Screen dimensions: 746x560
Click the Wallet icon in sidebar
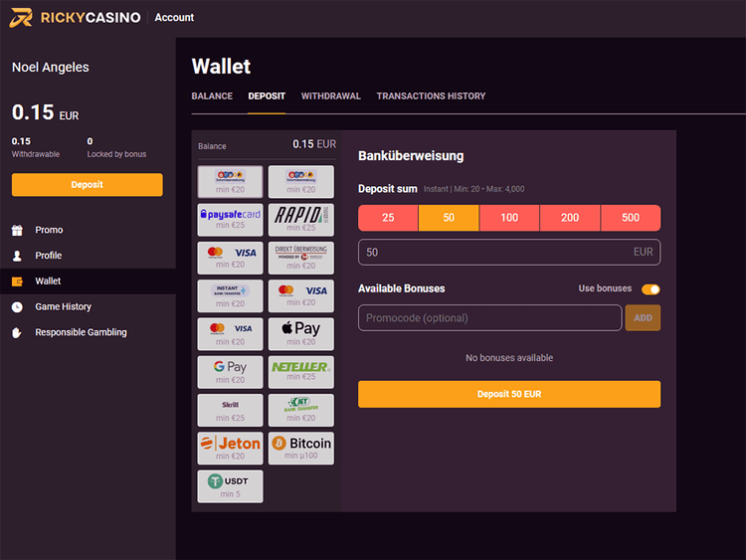pyautogui.click(x=17, y=281)
